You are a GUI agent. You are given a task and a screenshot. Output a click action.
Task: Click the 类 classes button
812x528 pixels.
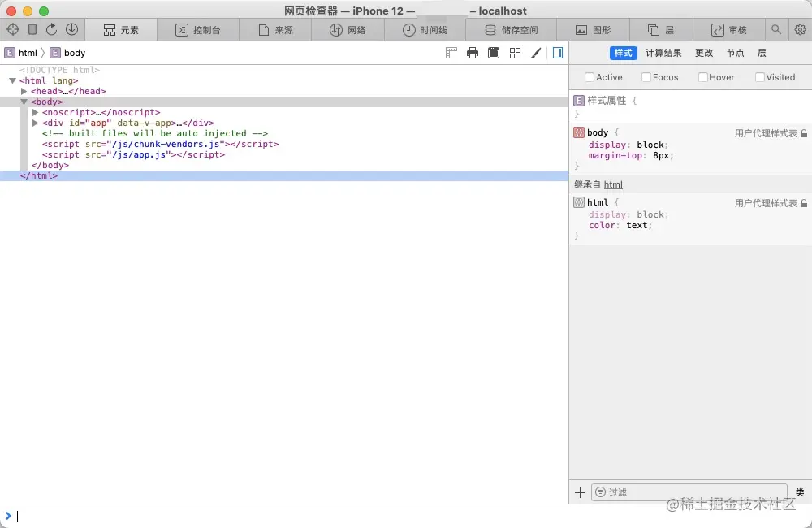[800, 492]
